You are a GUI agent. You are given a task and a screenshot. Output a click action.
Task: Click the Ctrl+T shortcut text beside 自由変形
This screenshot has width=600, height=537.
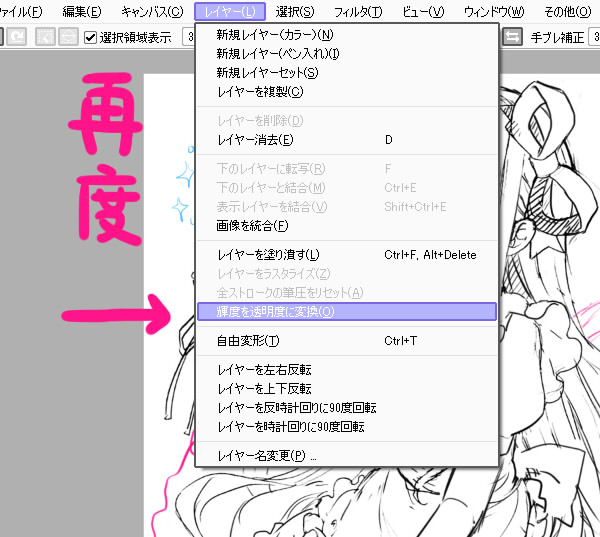400,341
